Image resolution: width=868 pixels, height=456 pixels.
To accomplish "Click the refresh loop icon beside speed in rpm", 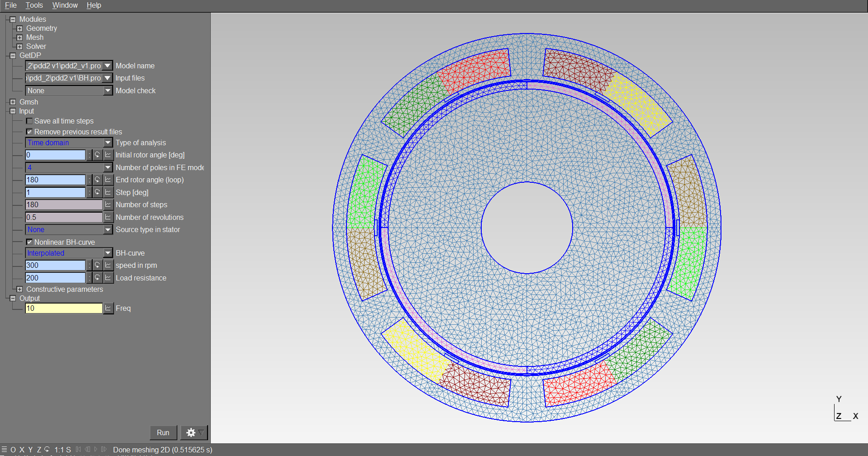I will click(x=97, y=265).
